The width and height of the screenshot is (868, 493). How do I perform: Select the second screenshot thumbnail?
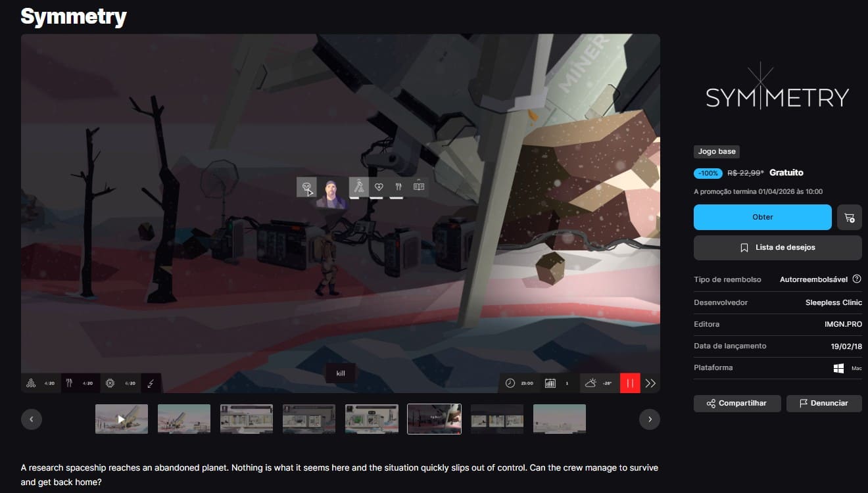184,419
